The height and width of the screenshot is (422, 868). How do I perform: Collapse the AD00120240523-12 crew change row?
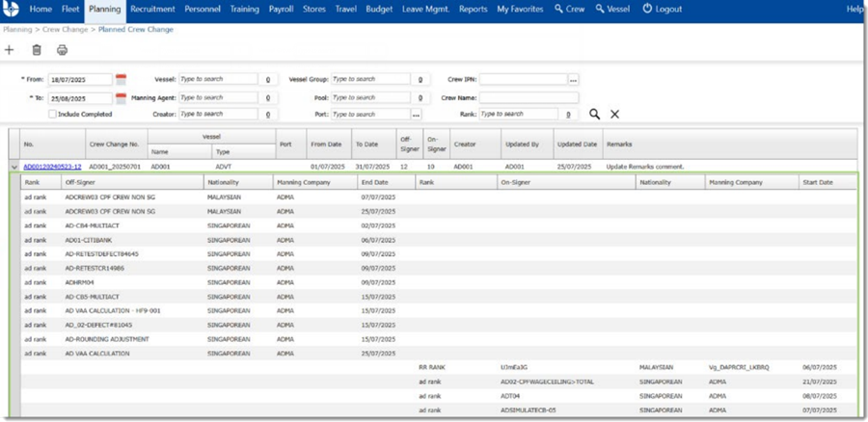[x=14, y=167]
